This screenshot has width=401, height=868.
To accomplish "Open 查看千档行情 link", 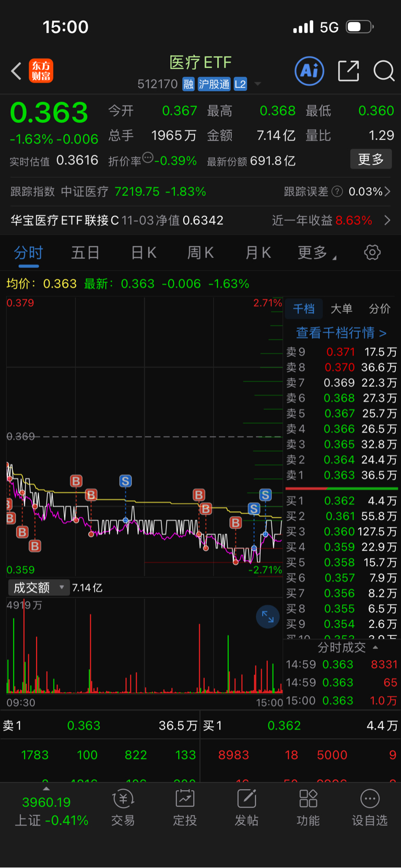I will [341, 333].
